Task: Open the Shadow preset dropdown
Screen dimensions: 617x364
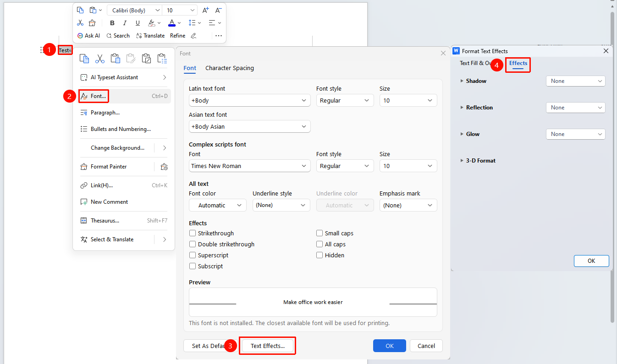Action: click(576, 81)
